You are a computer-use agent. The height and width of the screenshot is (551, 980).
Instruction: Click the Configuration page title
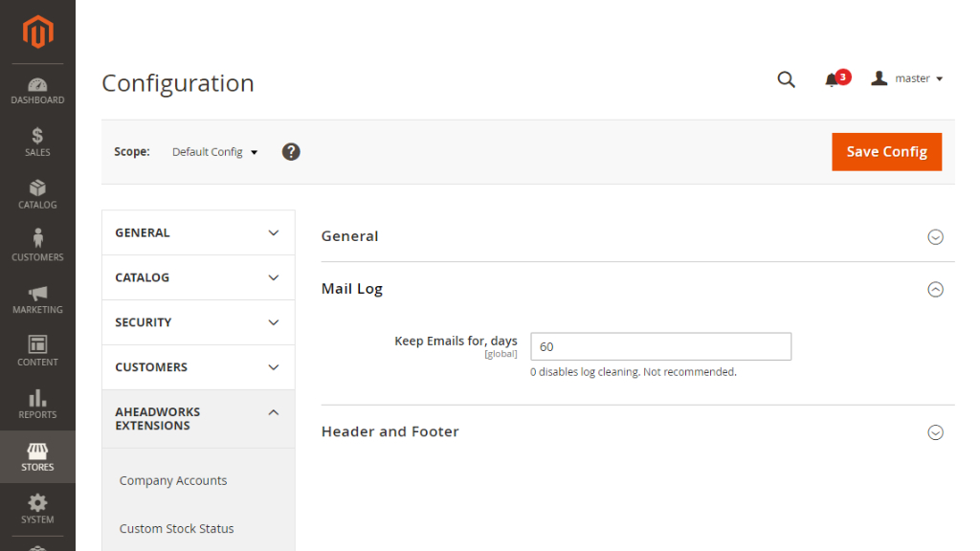coord(177,83)
